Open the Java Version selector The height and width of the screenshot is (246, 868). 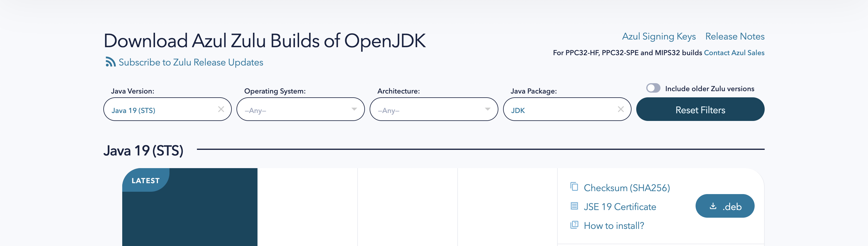coord(167,109)
